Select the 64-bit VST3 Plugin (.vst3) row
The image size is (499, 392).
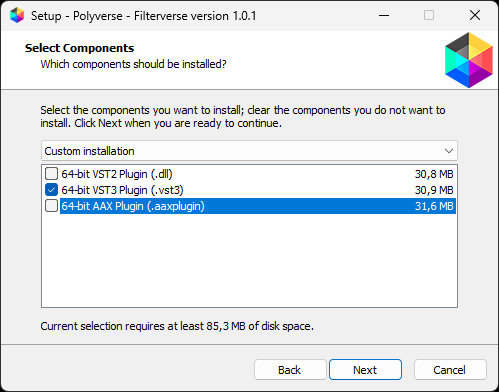click(249, 190)
